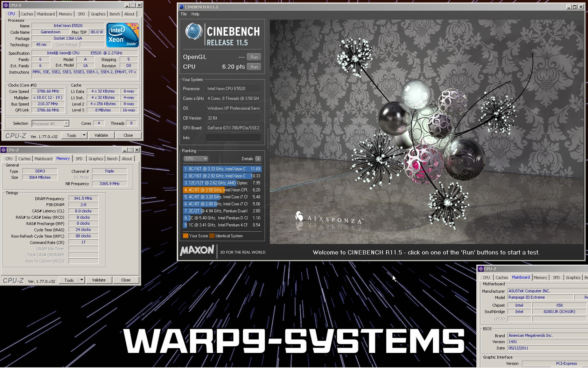
Task: Click the Core Speed value 3786.66 MHz
Action: pos(48,91)
